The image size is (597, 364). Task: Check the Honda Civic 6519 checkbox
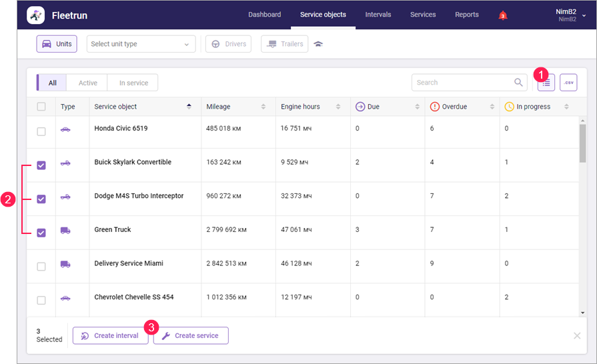click(41, 131)
